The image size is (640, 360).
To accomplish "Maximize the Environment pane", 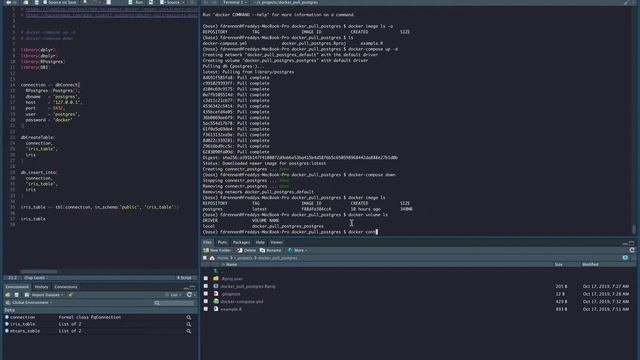I will tap(192, 287).
